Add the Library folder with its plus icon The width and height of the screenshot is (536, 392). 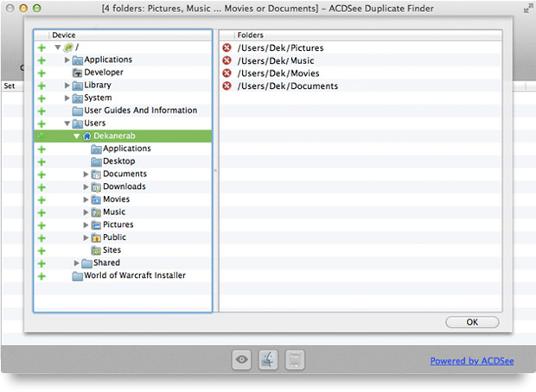pos(41,85)
